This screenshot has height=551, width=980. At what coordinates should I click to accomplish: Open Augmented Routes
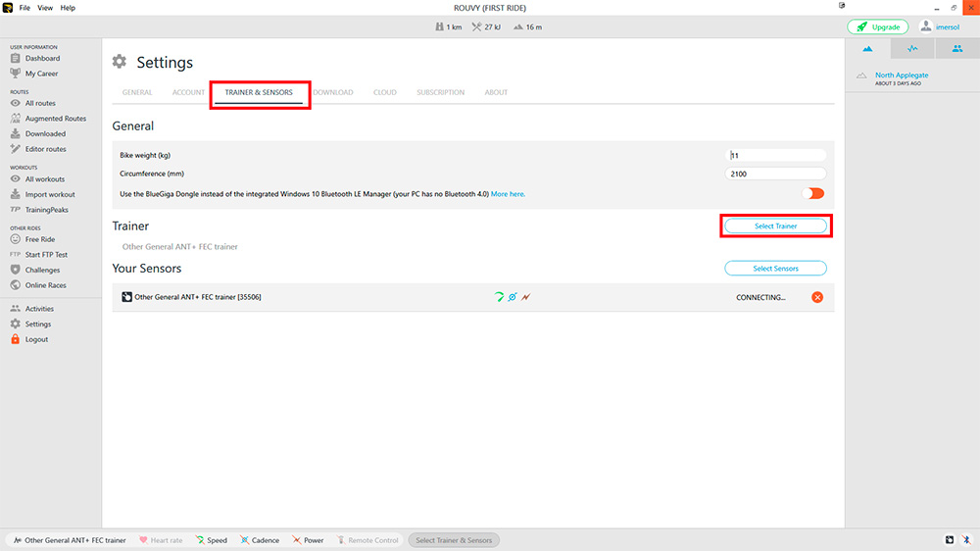(48, 119)
